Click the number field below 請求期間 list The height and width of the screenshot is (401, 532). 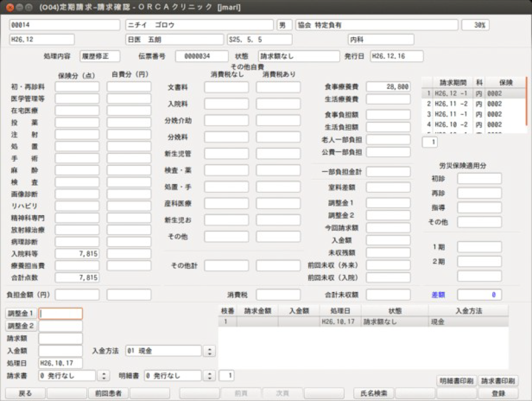(430, 142)
